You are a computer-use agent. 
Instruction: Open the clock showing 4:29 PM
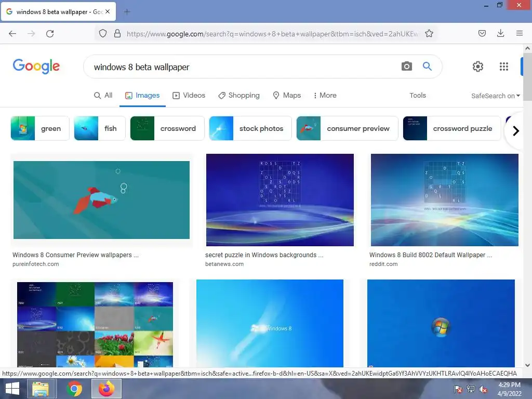click(x=509, y=389)
